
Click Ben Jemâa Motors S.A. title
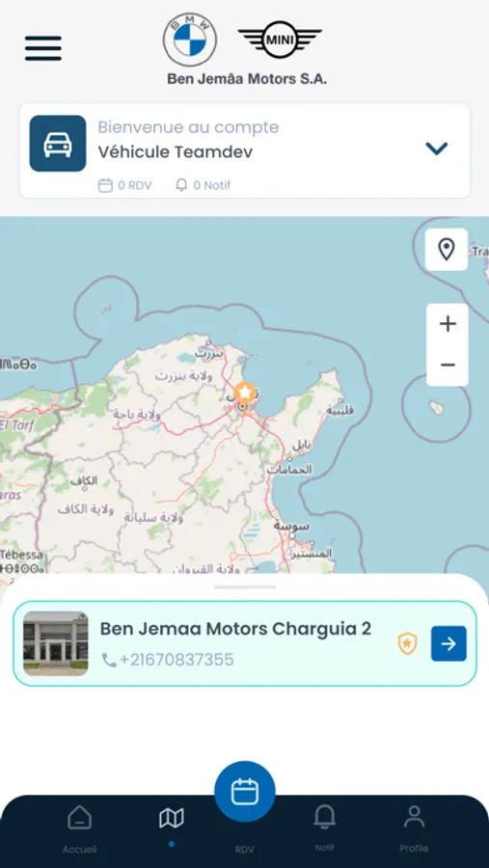pyautogui.click(x=247, y=79)
